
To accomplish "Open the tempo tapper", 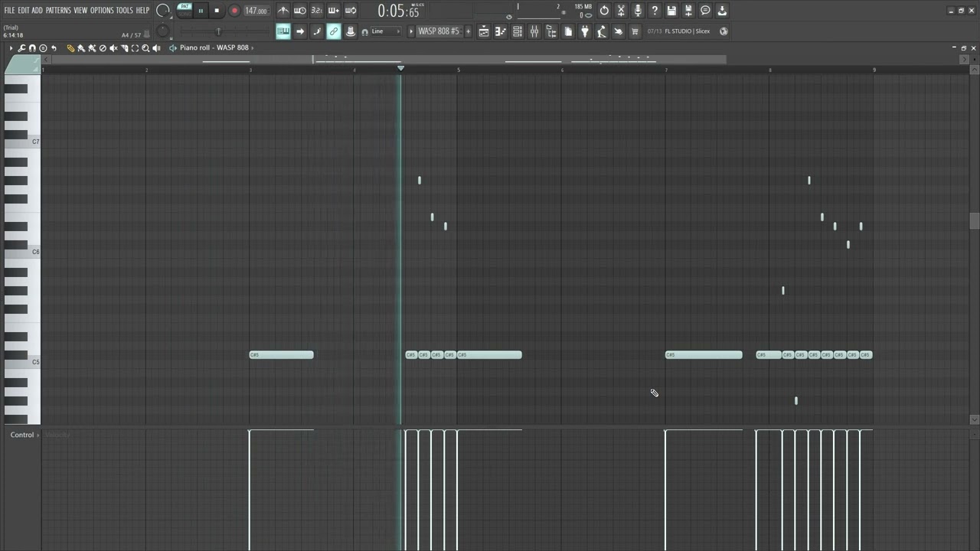I will pos(602,31).
